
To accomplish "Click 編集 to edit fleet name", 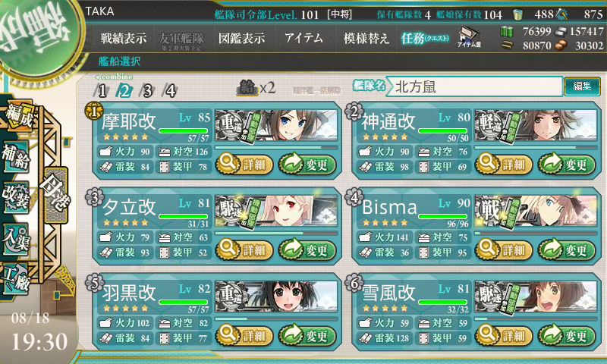I will point(582,86).
